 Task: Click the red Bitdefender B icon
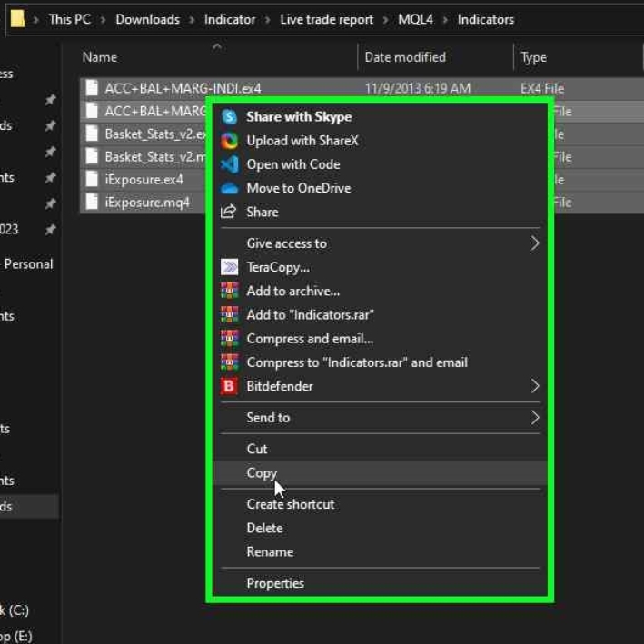229,386
